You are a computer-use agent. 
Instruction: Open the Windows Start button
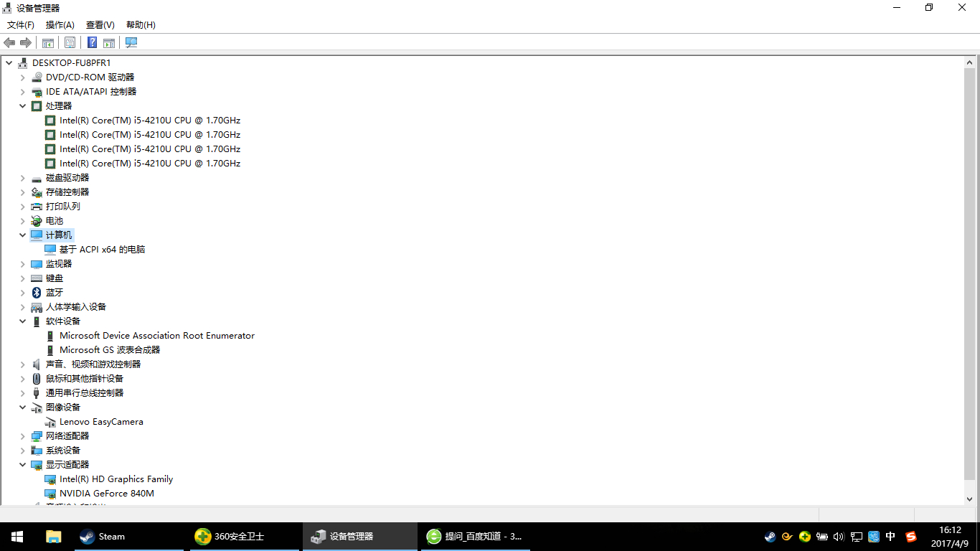tap(17, 536)
